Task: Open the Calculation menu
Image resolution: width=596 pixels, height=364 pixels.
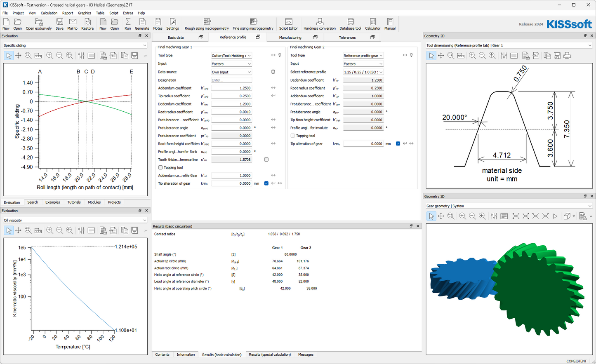Action: coord(49,13)
